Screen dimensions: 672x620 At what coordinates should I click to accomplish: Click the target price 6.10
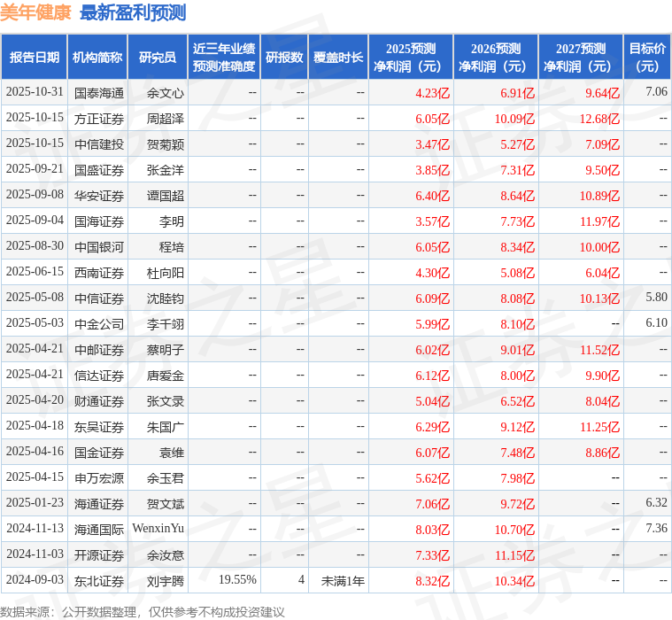(x=656, y=323)
